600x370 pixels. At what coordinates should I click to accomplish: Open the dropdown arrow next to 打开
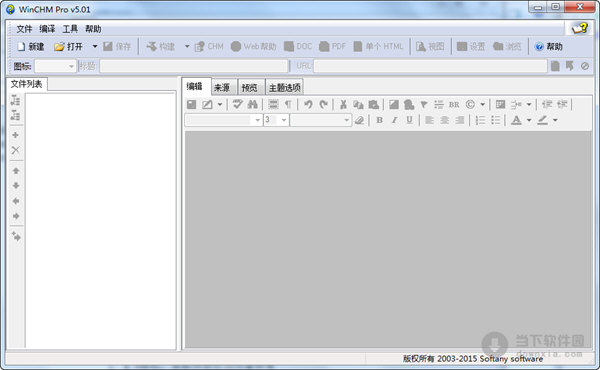coord(95,46)
